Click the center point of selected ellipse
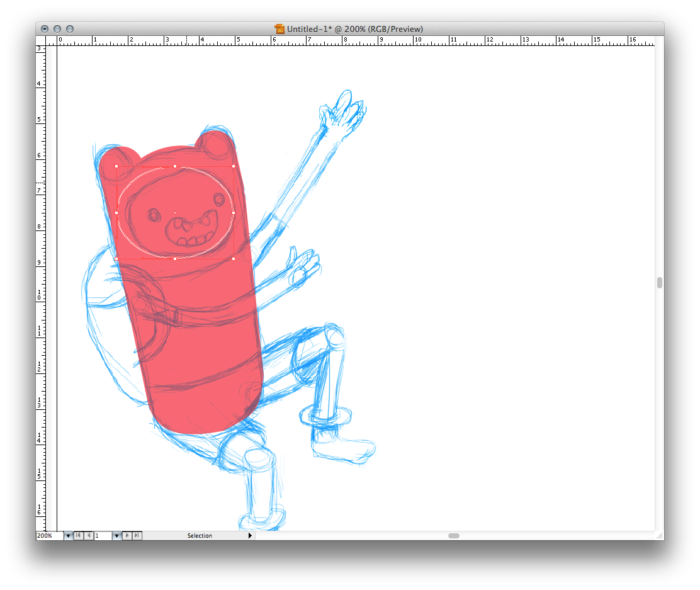Image resolution: width=700 pixels, height=590 pixels. pyautogui.click(x=175, y=213)
